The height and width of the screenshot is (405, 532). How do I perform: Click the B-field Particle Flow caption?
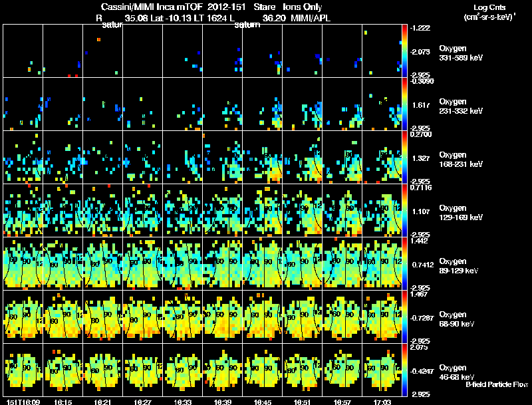pyautogui.click(x=497, y=384)
